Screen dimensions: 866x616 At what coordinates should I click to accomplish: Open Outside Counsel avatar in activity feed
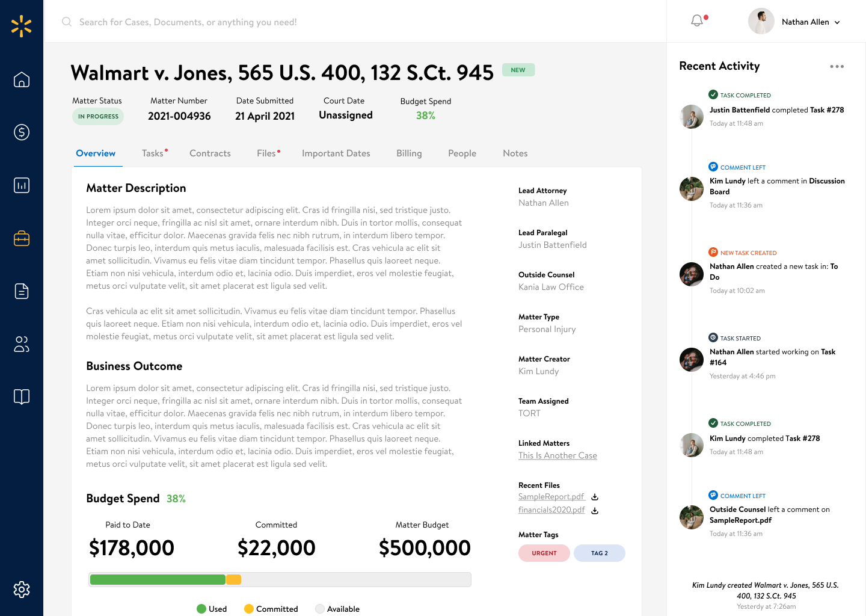point(692,517)
